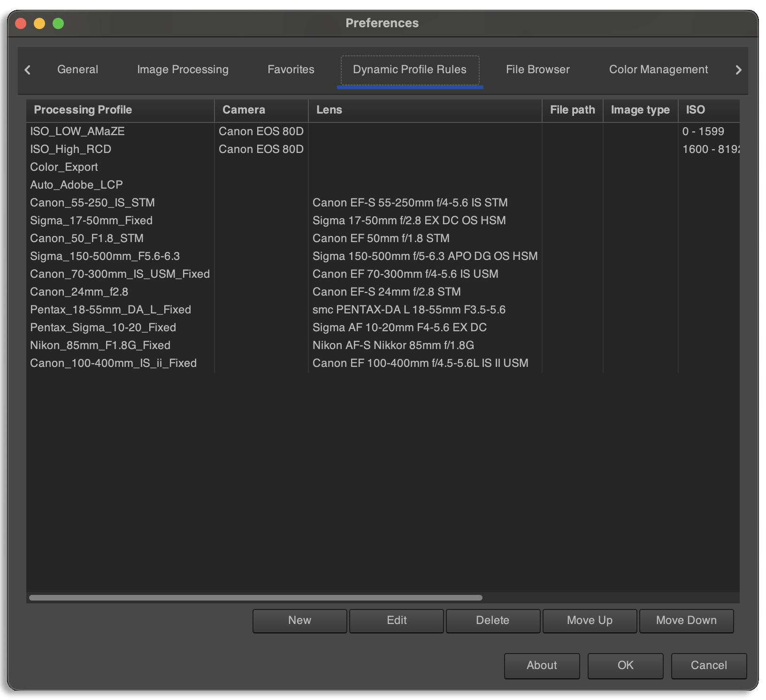
Task: Select the Dynamic Profile Rules tab
Action: 410,69
